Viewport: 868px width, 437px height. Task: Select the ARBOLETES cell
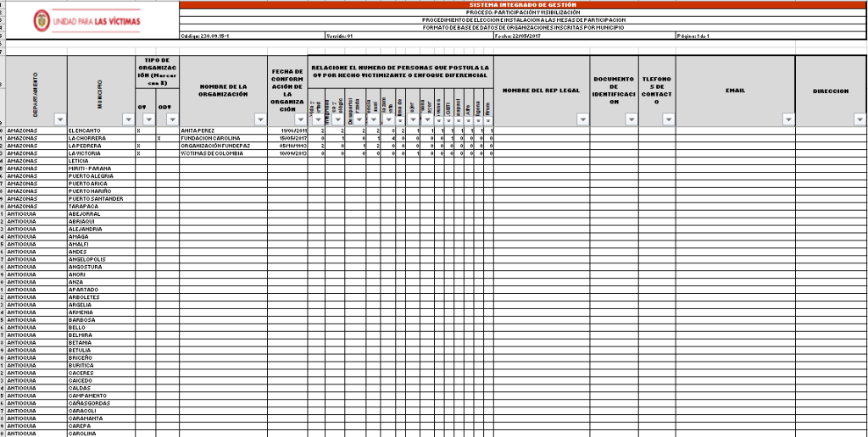click(x=102, y=297)
